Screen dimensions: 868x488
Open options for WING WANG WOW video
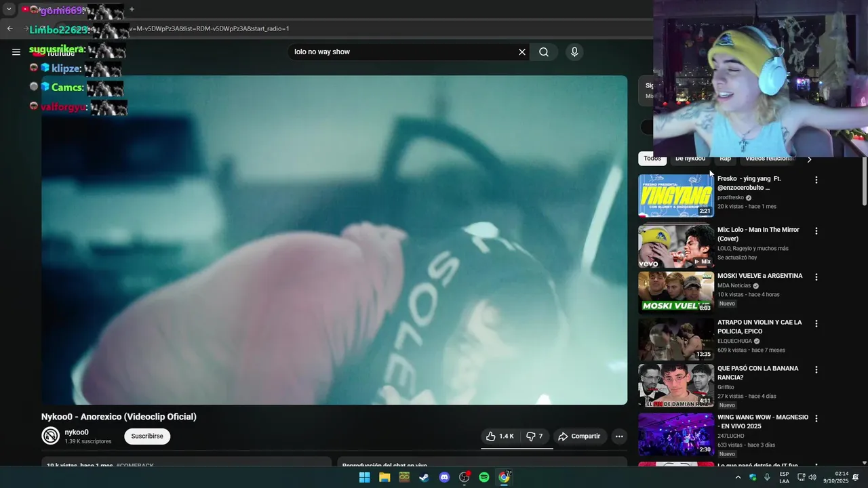[x=816, y=419]
